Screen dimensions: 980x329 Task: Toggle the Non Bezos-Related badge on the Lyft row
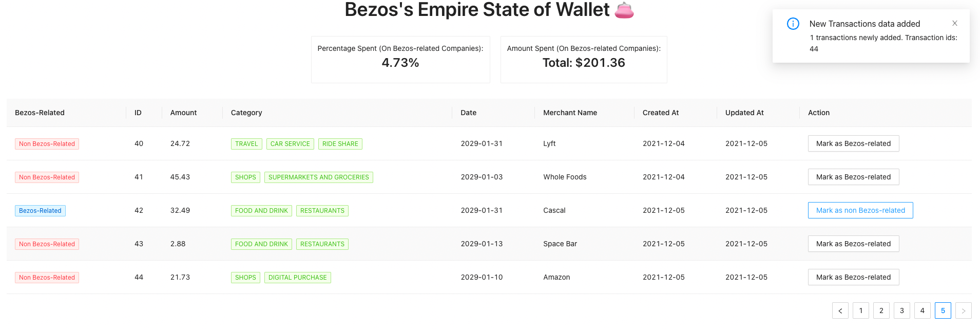click(x=47, y=143)
